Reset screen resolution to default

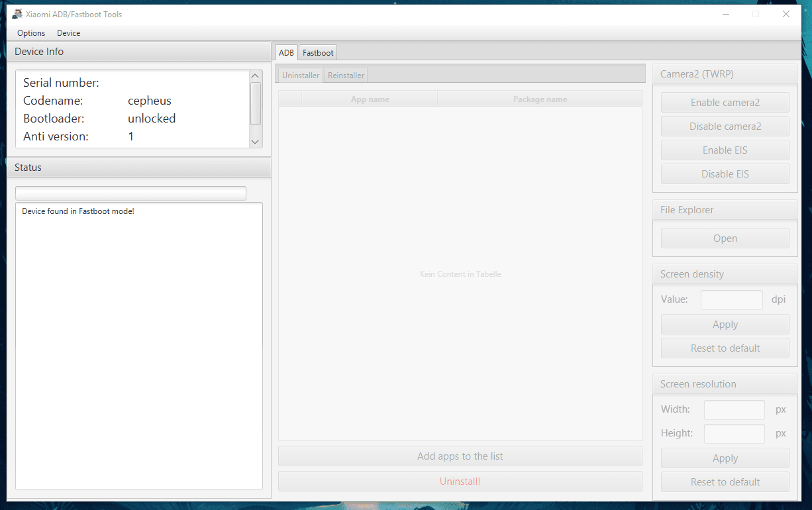pyautogui.click(x=725, y=482)
